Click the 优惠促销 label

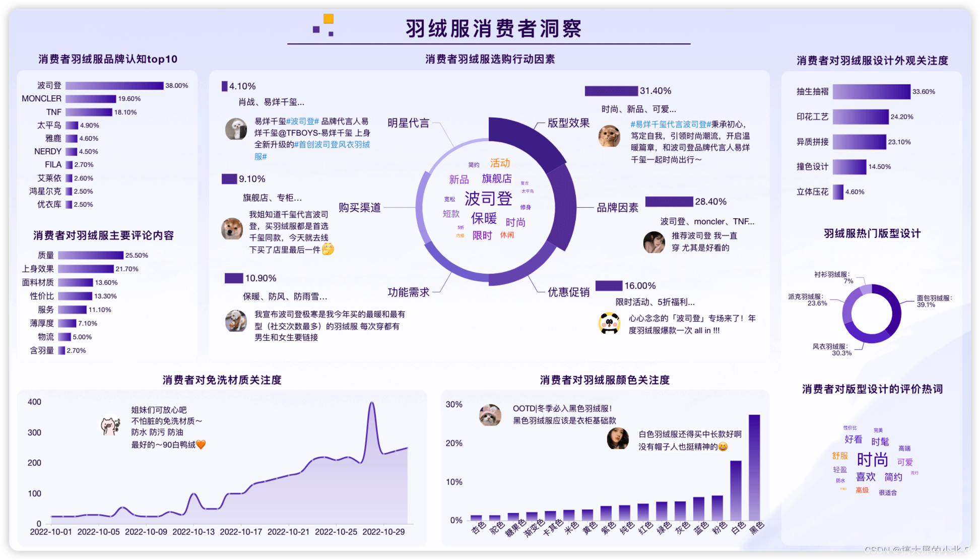[x=568, y=292]
